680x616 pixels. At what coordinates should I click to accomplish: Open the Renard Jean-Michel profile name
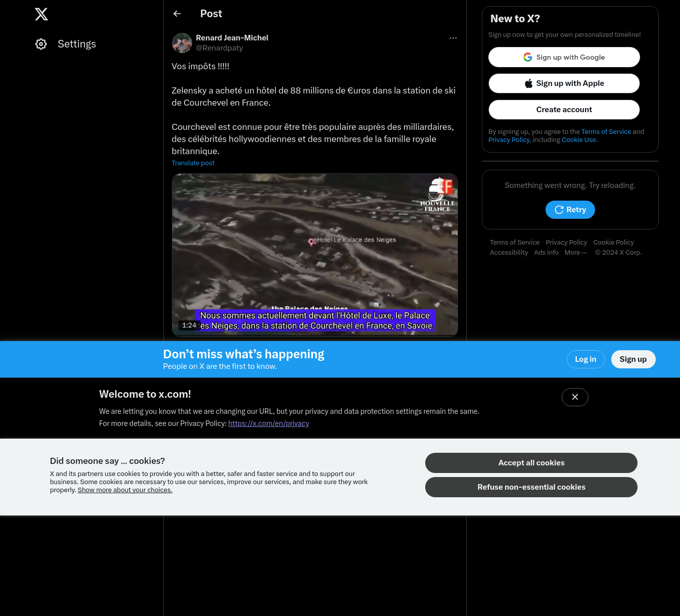point(232,38)
